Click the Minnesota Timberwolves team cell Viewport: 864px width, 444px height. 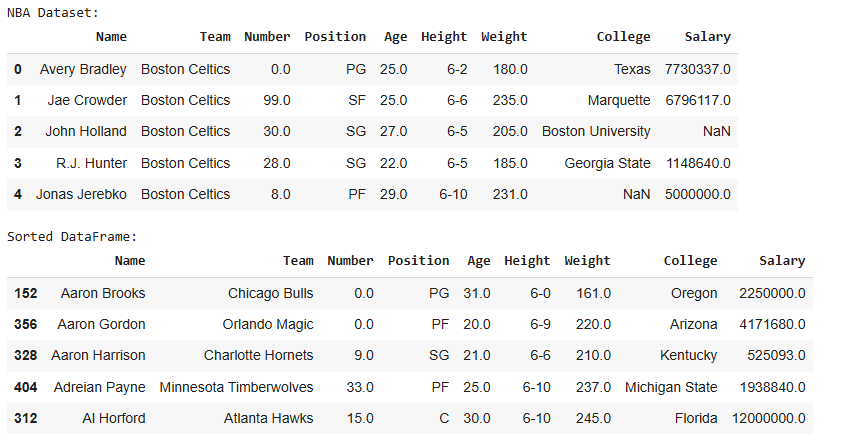tap(236, 387)
